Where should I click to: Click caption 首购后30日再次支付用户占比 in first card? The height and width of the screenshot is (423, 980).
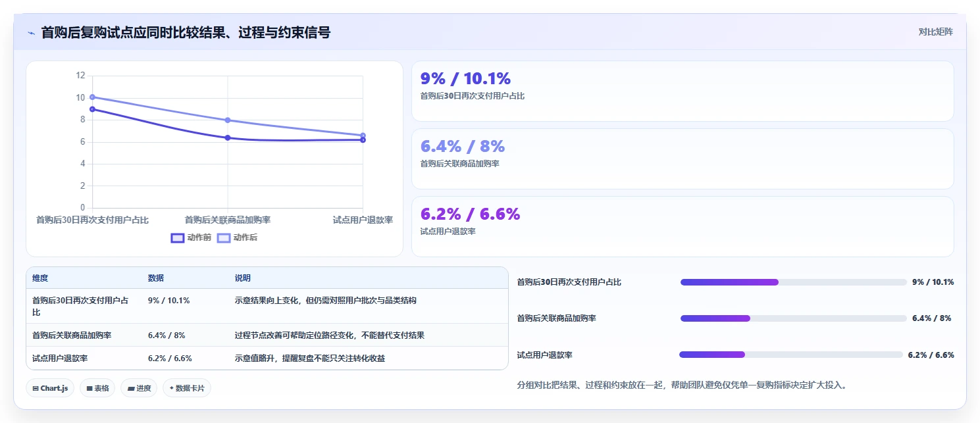[x=473, y=96]
